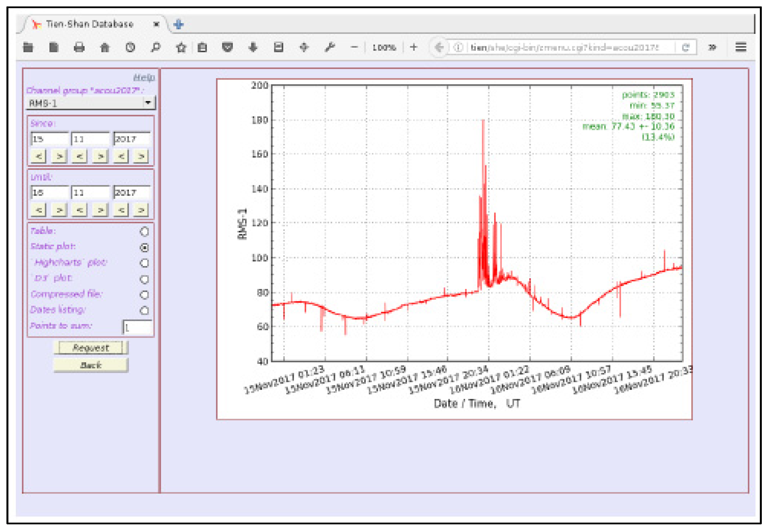The height and width of the screenshot is (532, 769).
Task: Click the Back button
Action: (x=91, y=365)
